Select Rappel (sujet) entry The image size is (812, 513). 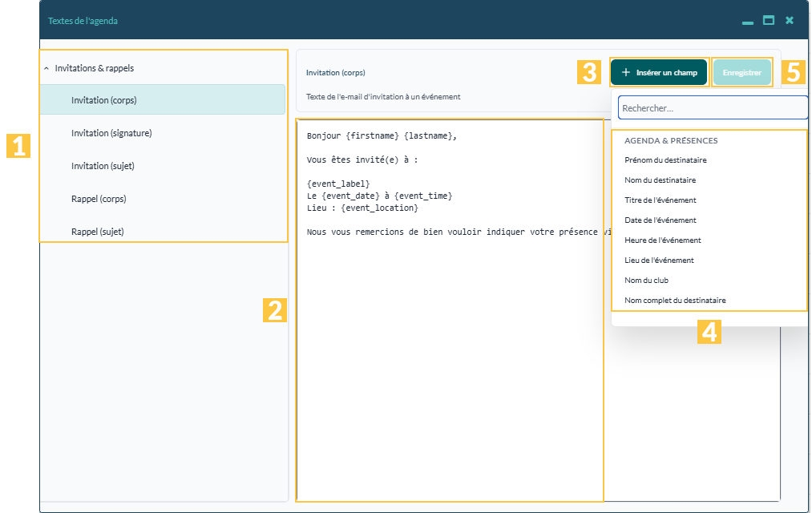click(x=163, y=232)
